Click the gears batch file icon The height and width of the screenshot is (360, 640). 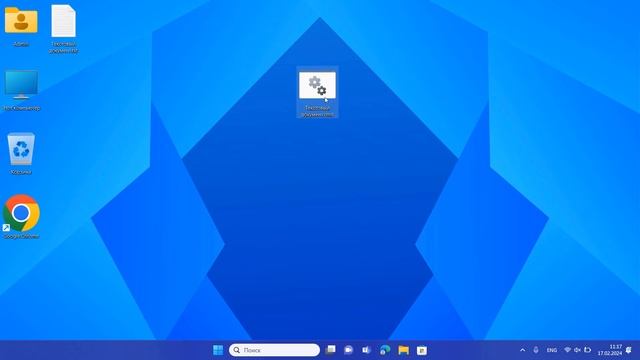pos(318,86)
